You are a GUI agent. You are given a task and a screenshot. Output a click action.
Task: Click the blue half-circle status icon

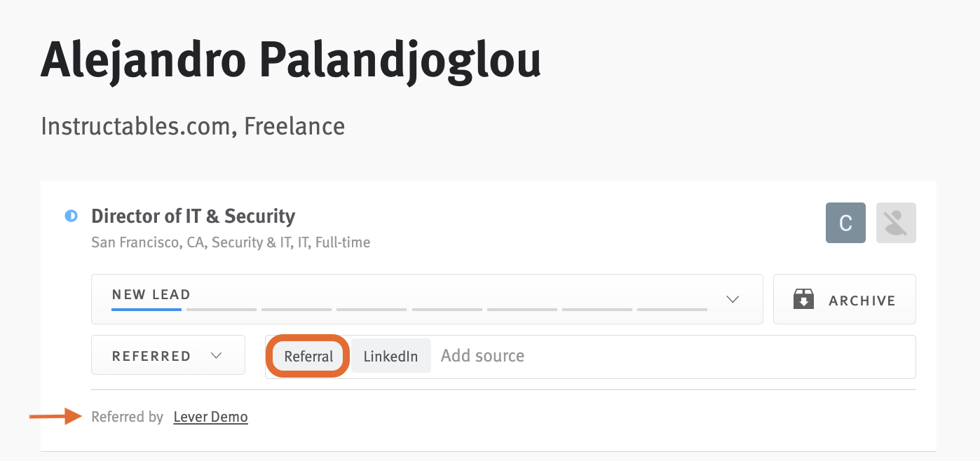71,216
